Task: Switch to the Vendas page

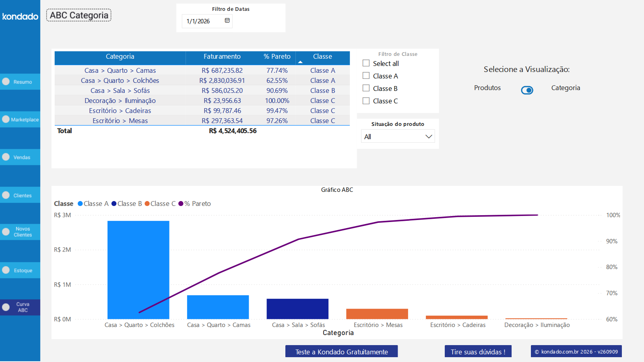Action: tap(20, 157)
